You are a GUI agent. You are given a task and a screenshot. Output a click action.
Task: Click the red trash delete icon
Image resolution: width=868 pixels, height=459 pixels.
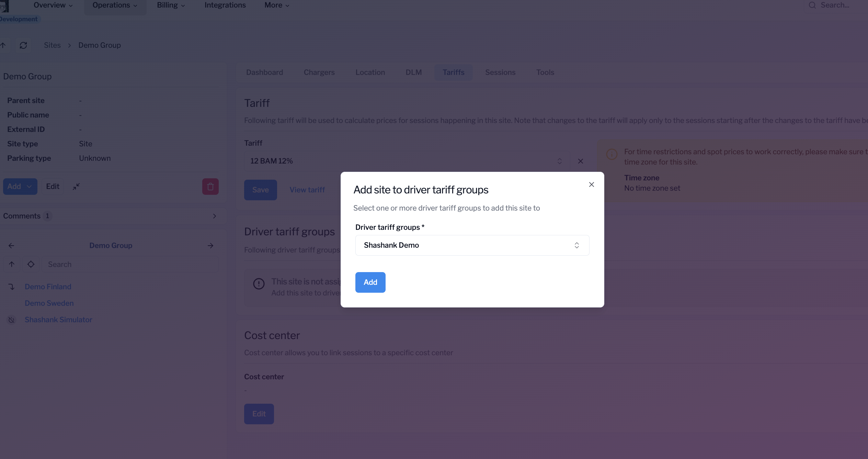[x=210, y=187]
